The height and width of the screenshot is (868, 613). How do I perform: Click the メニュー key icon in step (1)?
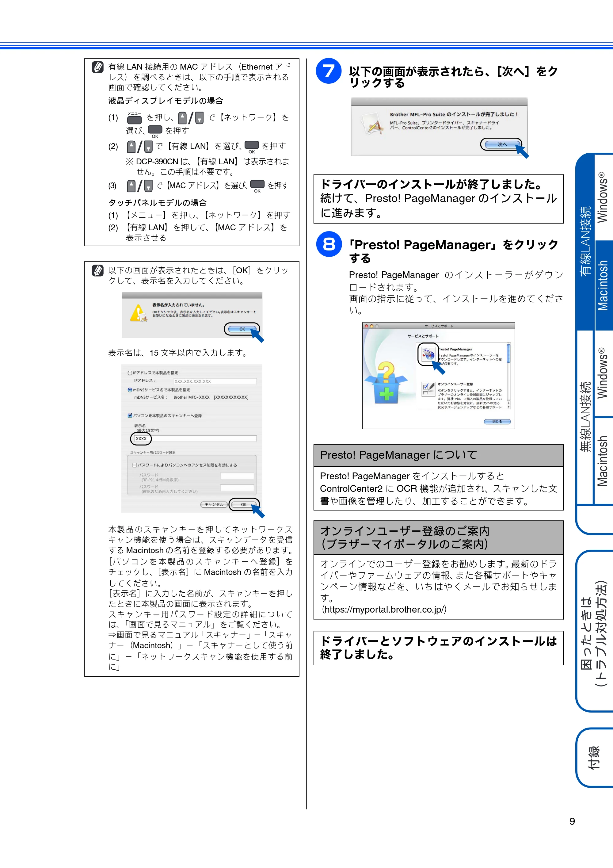(134, 120)
